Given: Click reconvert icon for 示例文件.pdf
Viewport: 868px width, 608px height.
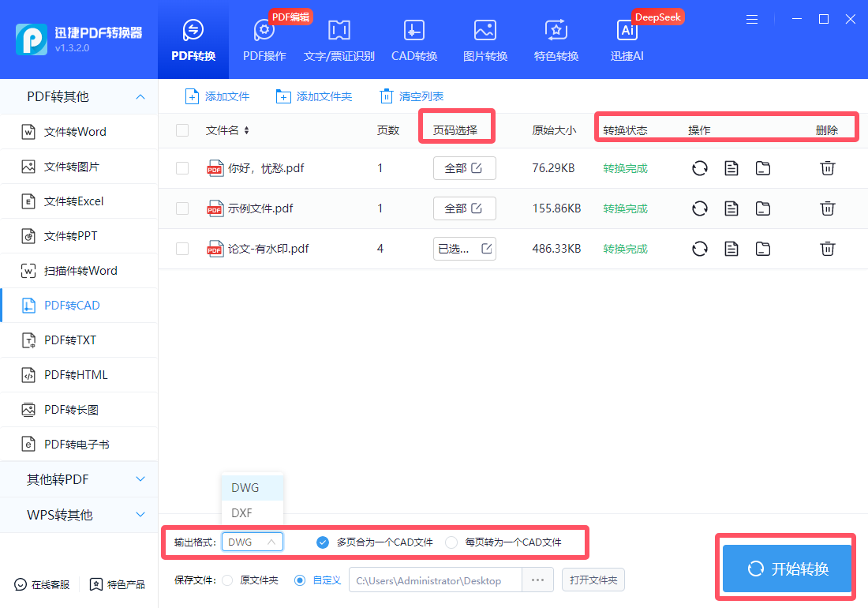Looking at the screenshot, I should pyautogui.click(x=700, y=208).
